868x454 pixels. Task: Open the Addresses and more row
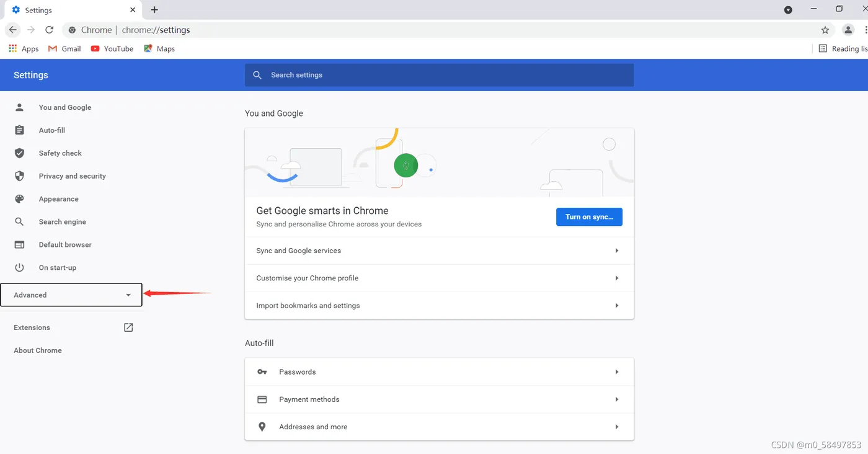pyautogui.click(x=439, y=427)
